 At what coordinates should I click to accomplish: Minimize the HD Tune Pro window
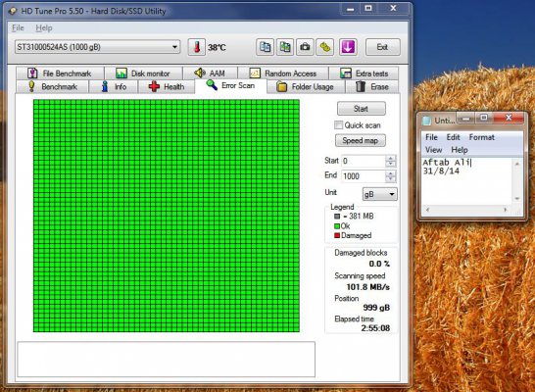point(351,9)
